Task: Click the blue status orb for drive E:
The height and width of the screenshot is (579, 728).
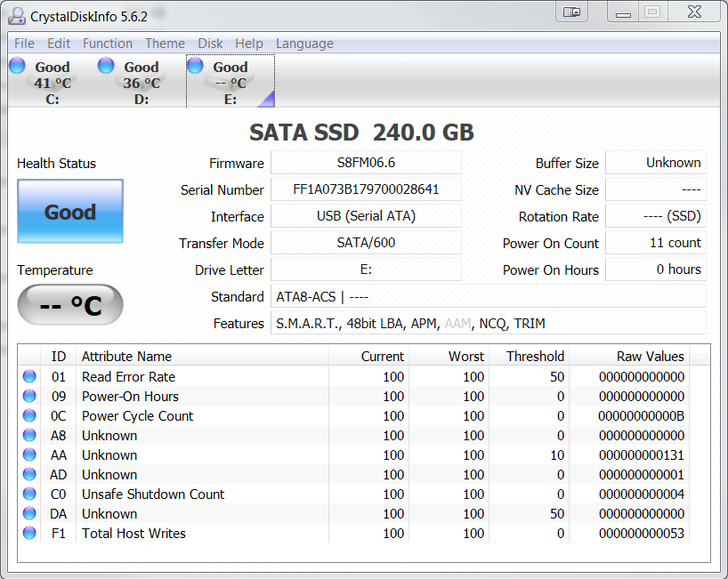Action: pyautogui.click(x=195, y=65)
